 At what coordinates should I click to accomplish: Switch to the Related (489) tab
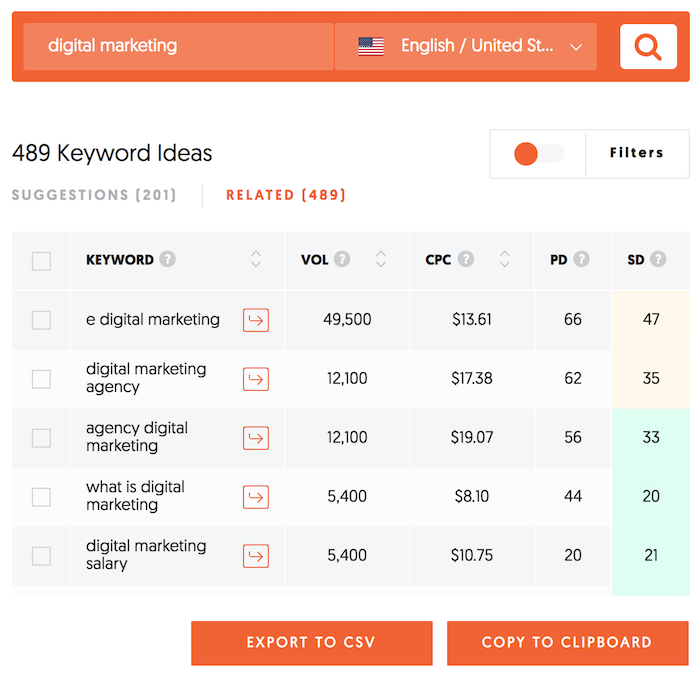pos(286,195)
